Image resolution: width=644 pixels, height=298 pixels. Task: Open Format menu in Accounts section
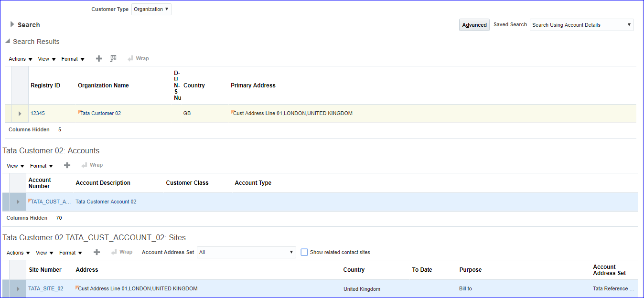(x=42, y=166)
